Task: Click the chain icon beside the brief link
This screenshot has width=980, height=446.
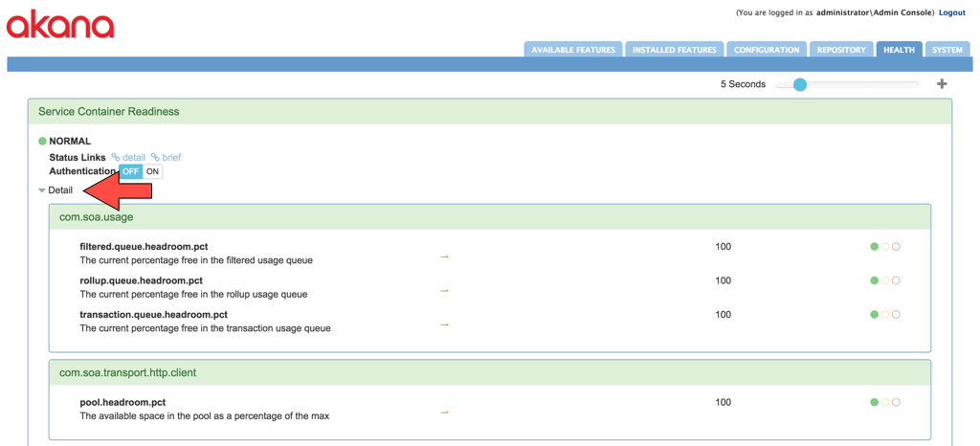Action: [155, 157]
